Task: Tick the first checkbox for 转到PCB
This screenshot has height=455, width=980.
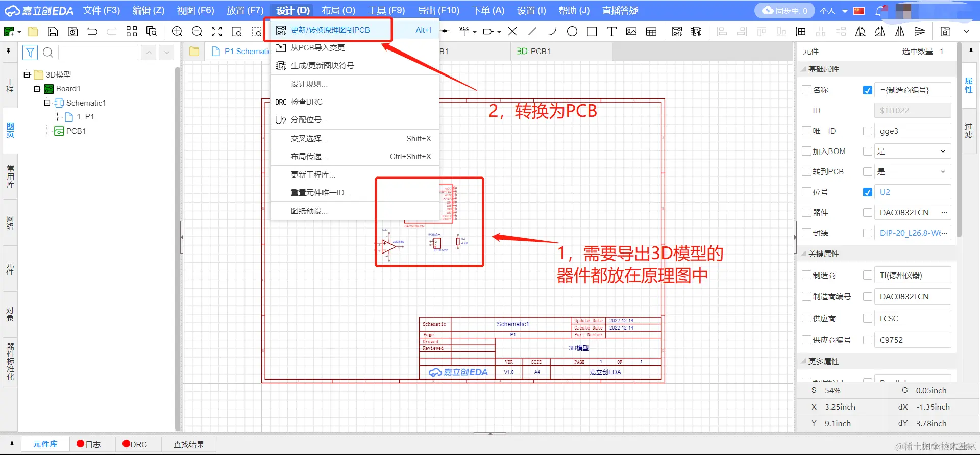Action: [x=806, y=171]
